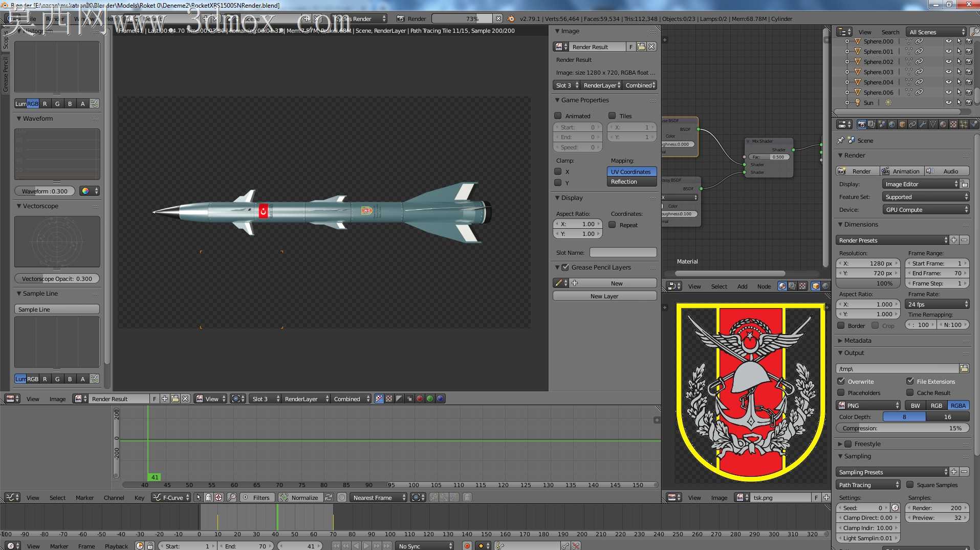Viewport: 980px width, 550px height.
Task: Open the Playback menu in timeline
Action: [117, 546]
